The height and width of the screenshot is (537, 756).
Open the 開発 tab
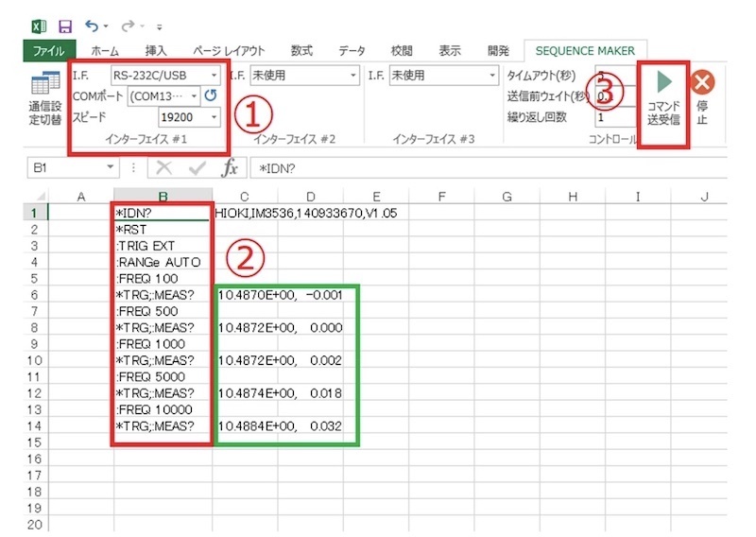click(x=498, y=51)
